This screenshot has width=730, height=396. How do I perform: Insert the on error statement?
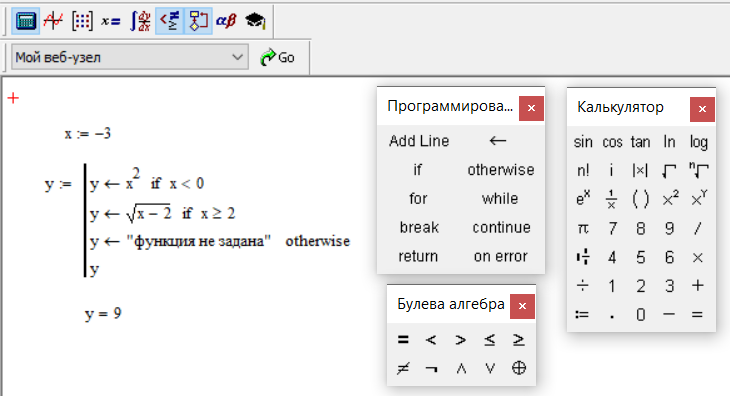[500, 256]
